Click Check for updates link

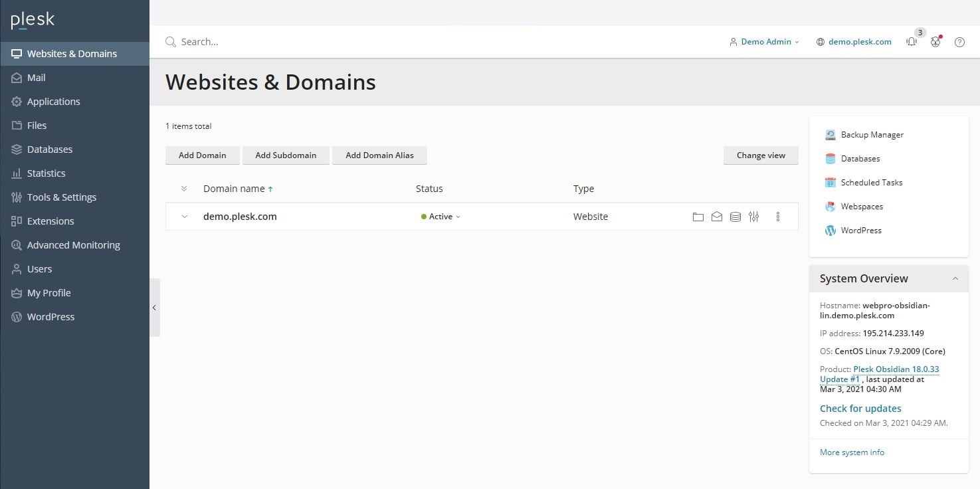coord(860,409)
